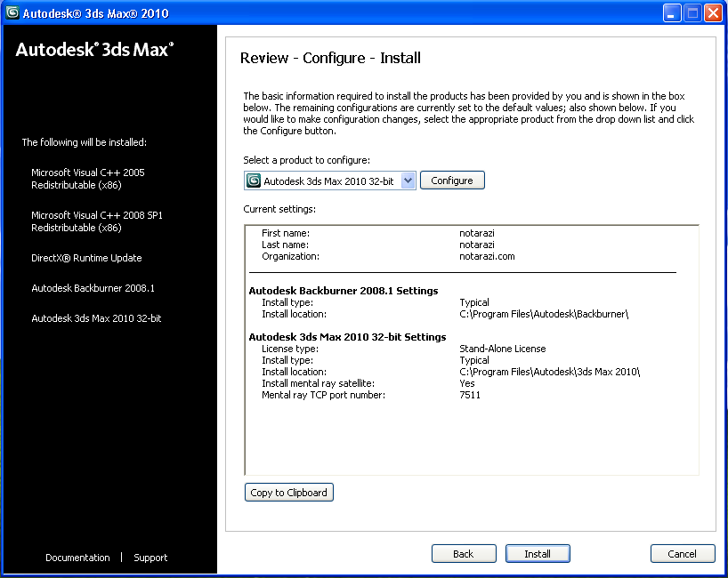Viewport: 728px width, 578px height.
Task: Click the product icon in the configure dropdown
Action: click(x=254, y=181)
